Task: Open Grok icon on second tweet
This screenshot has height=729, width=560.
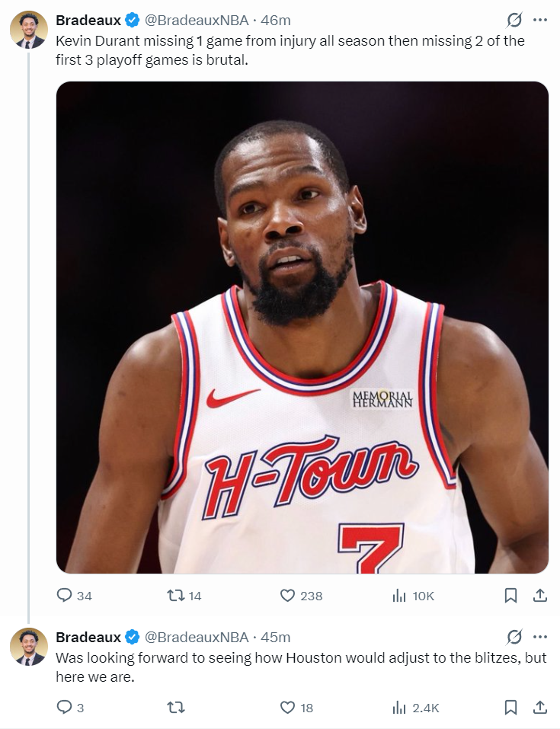Action: [514, 637]
